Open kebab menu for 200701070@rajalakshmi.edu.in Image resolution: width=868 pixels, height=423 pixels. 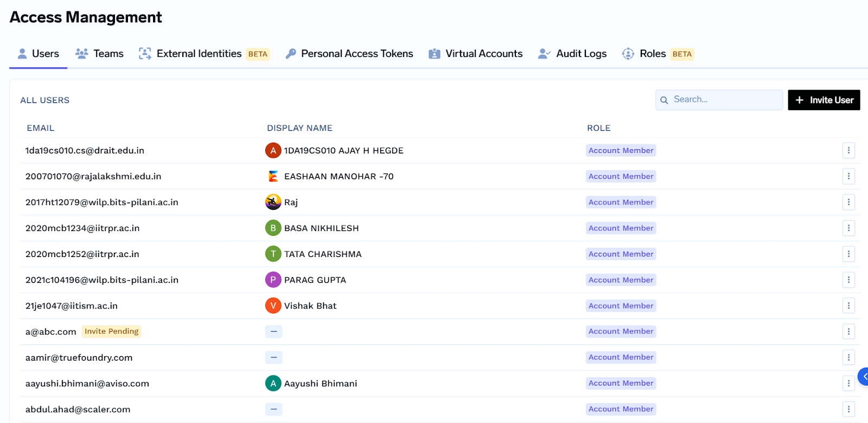848,176
